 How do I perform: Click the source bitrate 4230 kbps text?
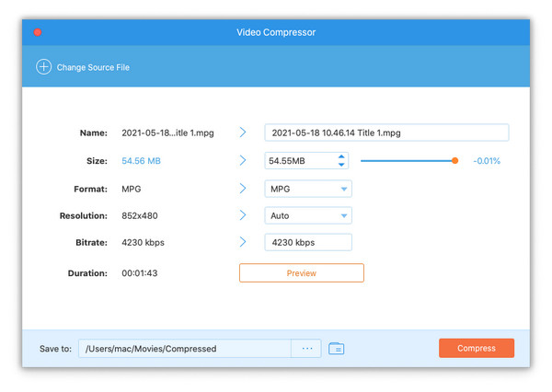[143, 243]
